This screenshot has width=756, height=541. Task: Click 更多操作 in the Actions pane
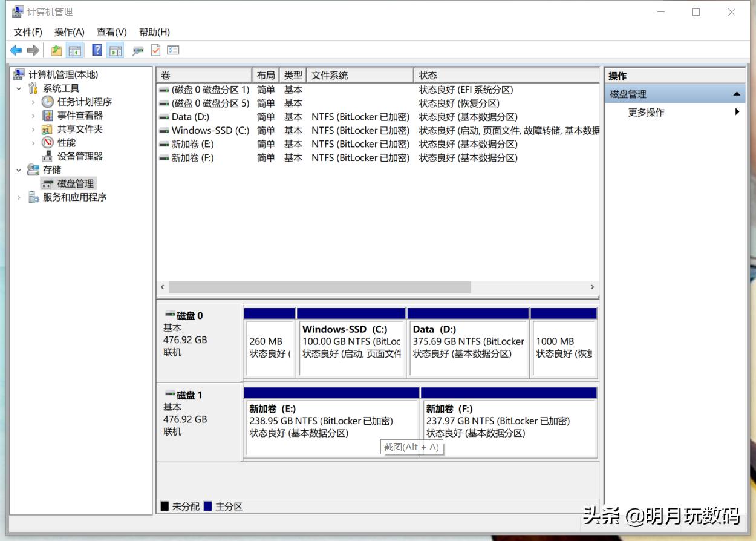[x=647, y=112]
